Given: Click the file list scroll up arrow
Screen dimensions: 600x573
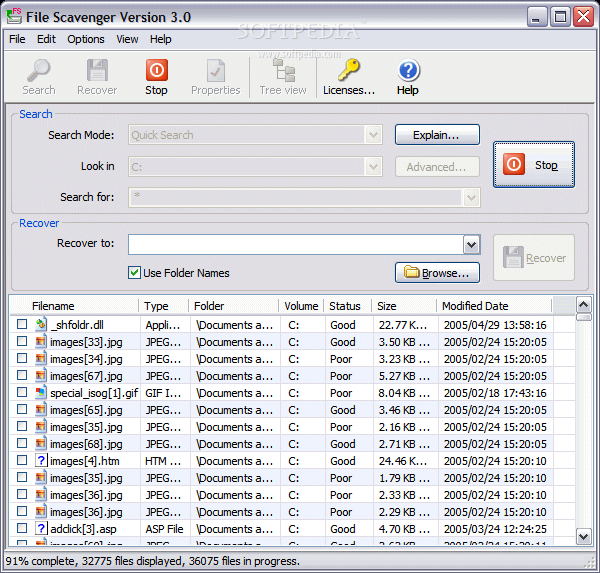Looking at the screenshot, I should click(x=584, y=305).
